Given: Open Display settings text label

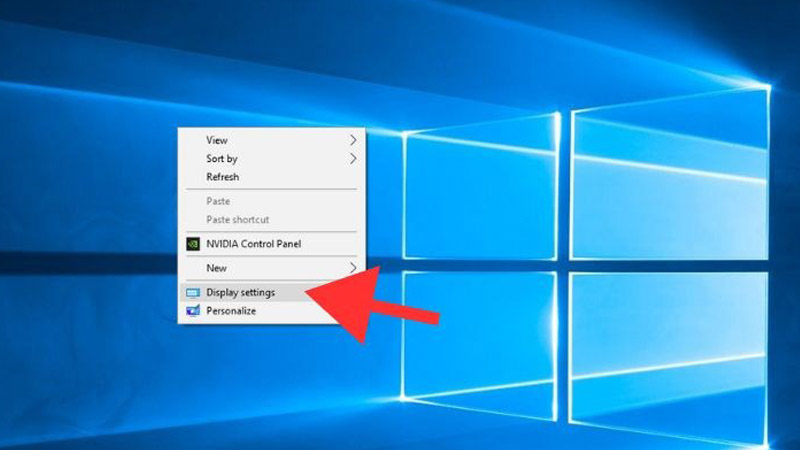Looking at the screenshot, I should (240, 293).
